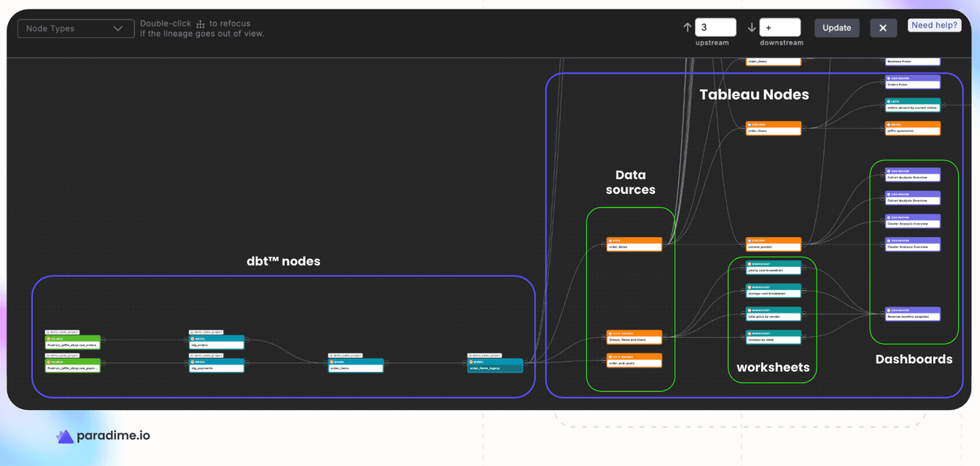Click the model icon on jaffle-spectacles node
The height and width of the screenshot is (466, 980).
pos(888,125)
